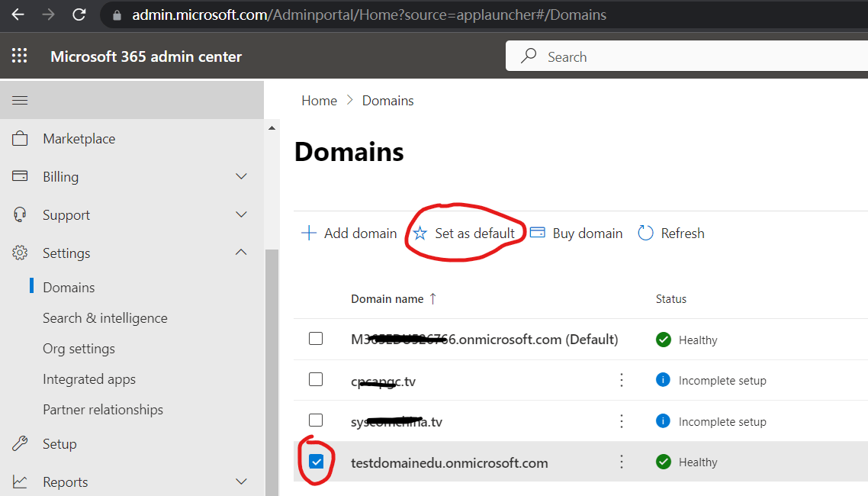The width and height of the screenshot is (868, 496).
Task: Click the Setup wrench icon
Action: click(x=20, y=443)
